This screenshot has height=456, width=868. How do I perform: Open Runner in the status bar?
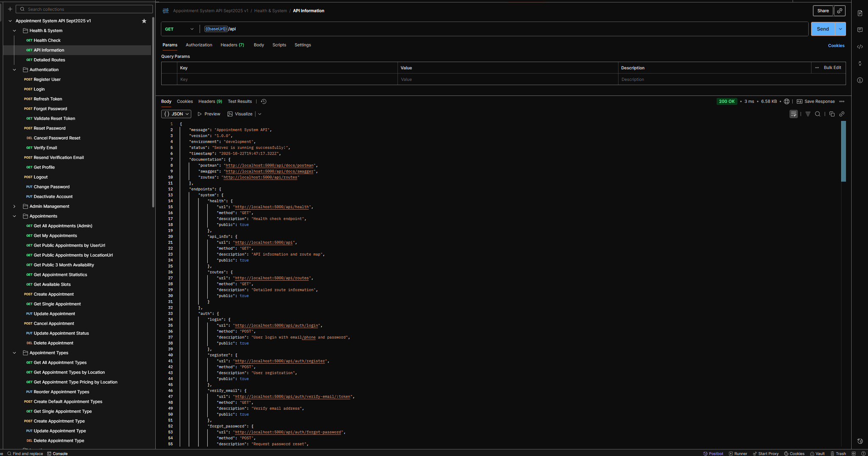click(738, 453)
